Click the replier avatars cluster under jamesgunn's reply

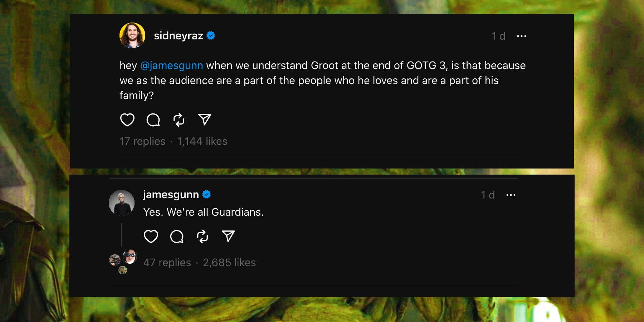click(x=123, y=262)
